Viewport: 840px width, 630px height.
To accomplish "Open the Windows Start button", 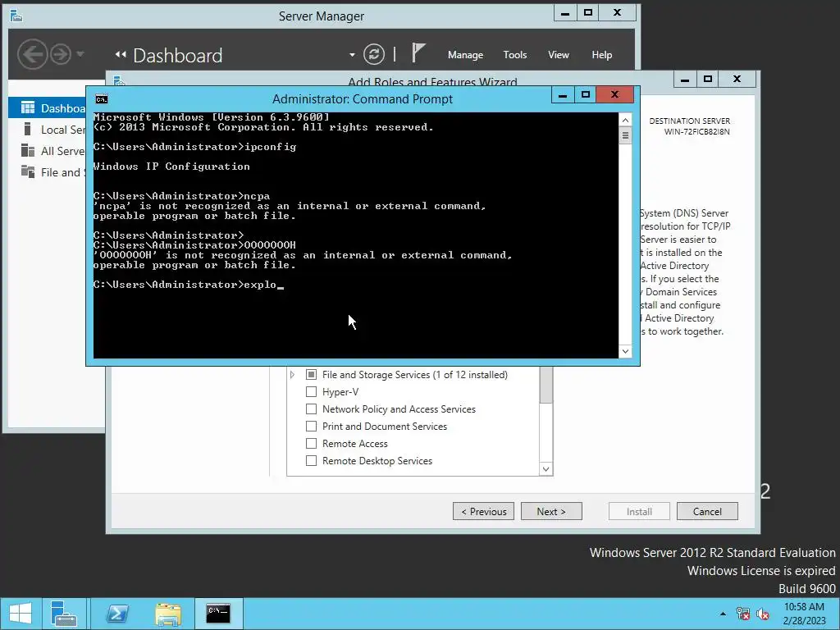I will tap(21, 614).
